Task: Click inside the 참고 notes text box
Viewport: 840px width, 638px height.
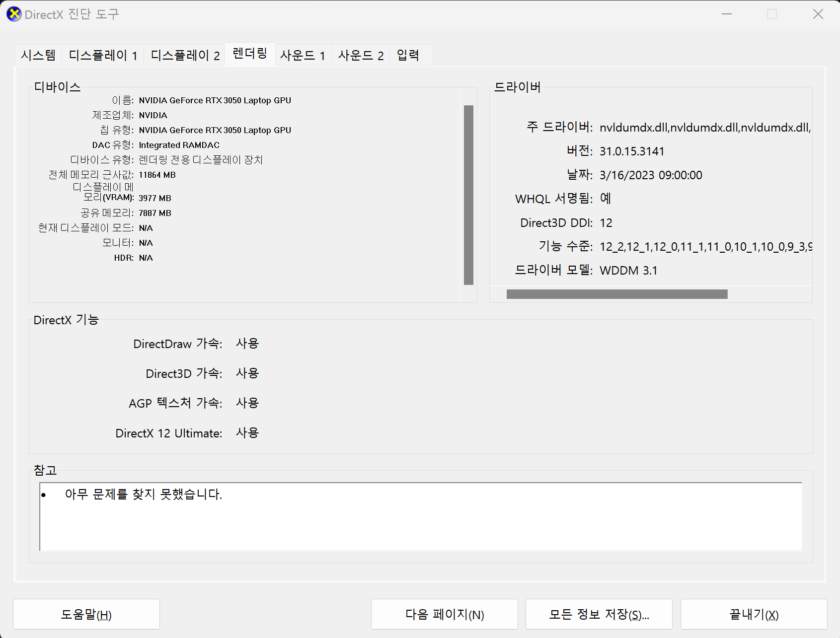Action: tap(421, 516)
